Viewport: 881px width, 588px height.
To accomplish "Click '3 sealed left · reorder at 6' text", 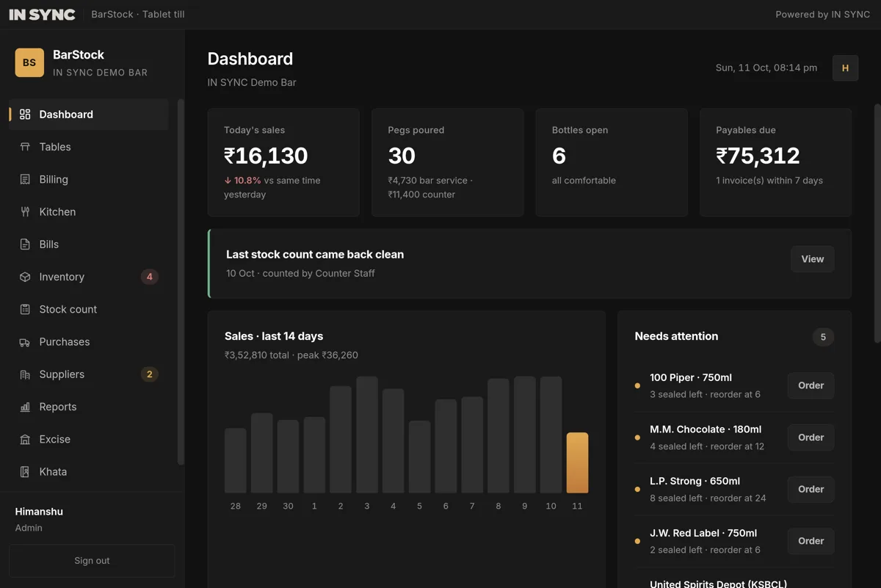I will coord(705,394).
